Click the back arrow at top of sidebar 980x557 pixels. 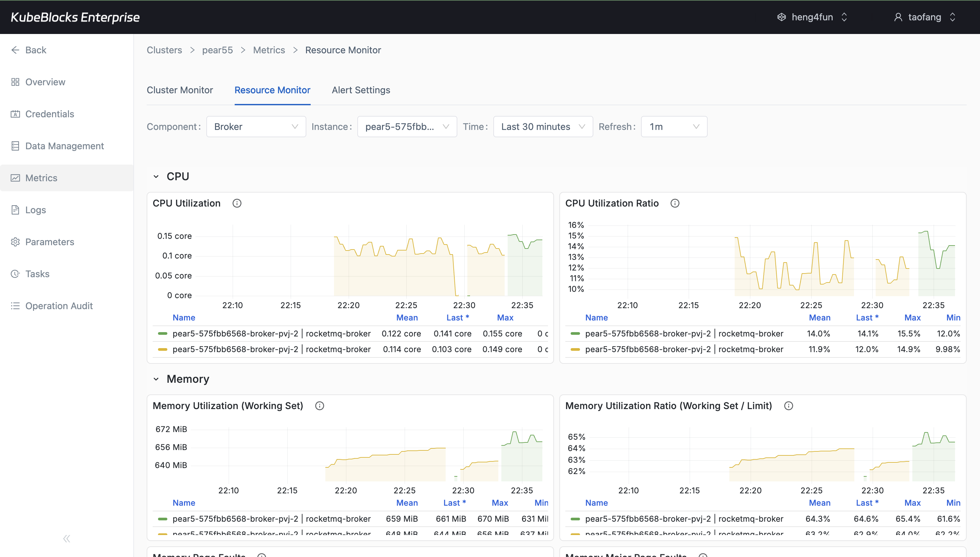click(15, 50)
